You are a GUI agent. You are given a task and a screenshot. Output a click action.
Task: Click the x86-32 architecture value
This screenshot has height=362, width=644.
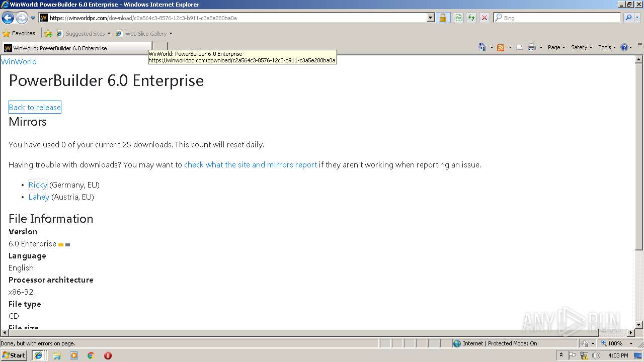pyautogui.click(x=21, y=292)
